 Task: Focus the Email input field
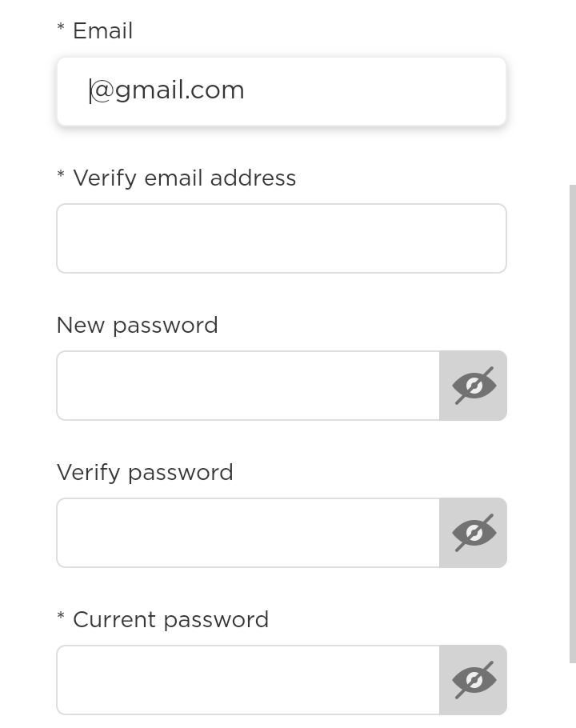click(282, 91)
